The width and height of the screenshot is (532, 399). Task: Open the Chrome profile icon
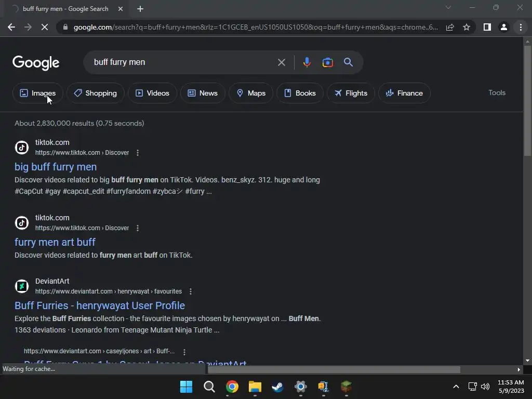(x=504, y=27)
